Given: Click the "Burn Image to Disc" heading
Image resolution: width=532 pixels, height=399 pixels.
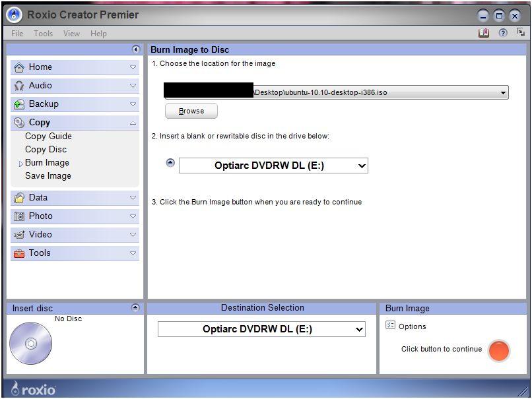Looking at the screenshot, I should click(189, 50).
